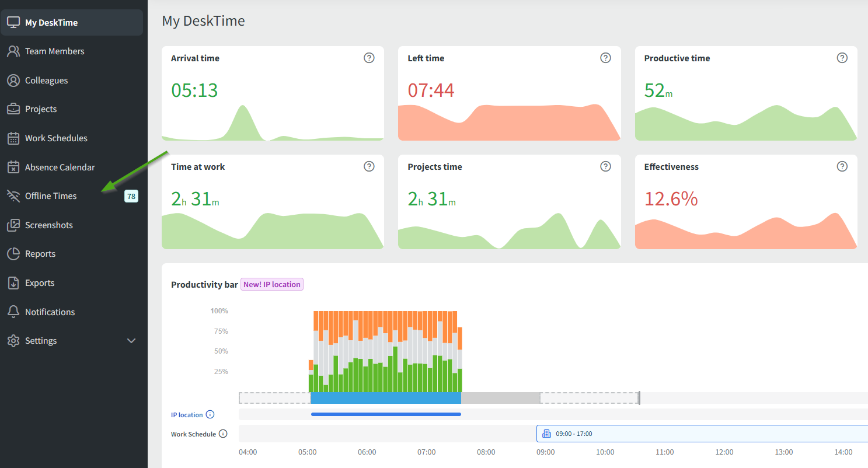Screen dimensions: 868x468
Task: Click the Screenshots icon in sidebar
Action: [x=13, y=225]
